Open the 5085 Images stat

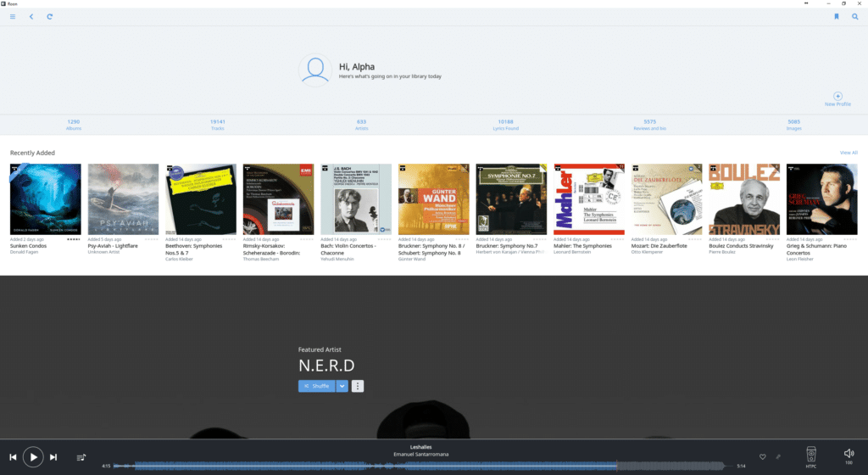tap(793, 125)
